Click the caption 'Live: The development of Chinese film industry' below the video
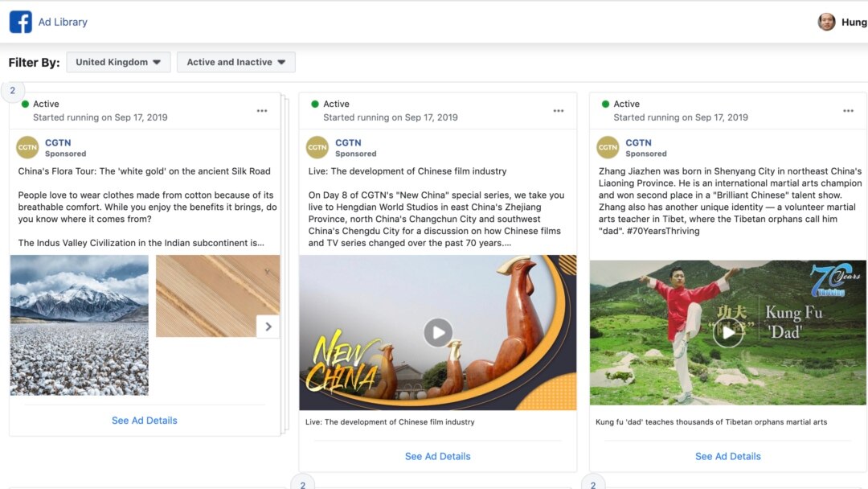This screenshot has height=489, width=868. [x=390, y=422]
